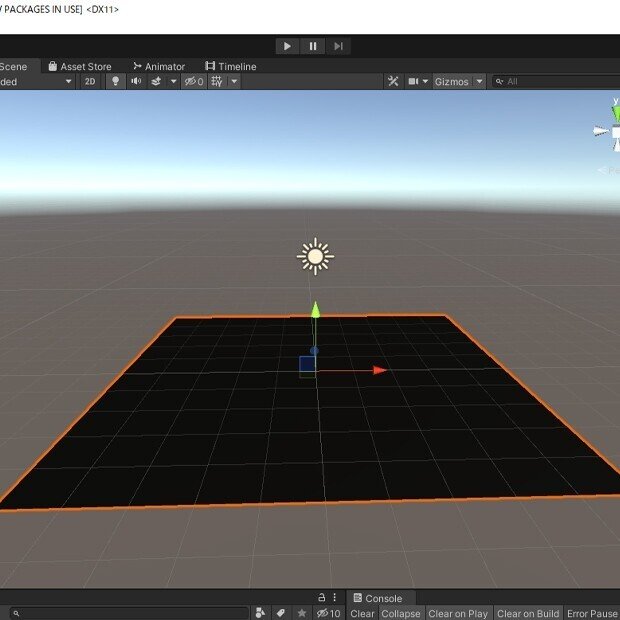Open the Shaded draw mode dropdown
620x620 pixels.
tap(37, 81)
